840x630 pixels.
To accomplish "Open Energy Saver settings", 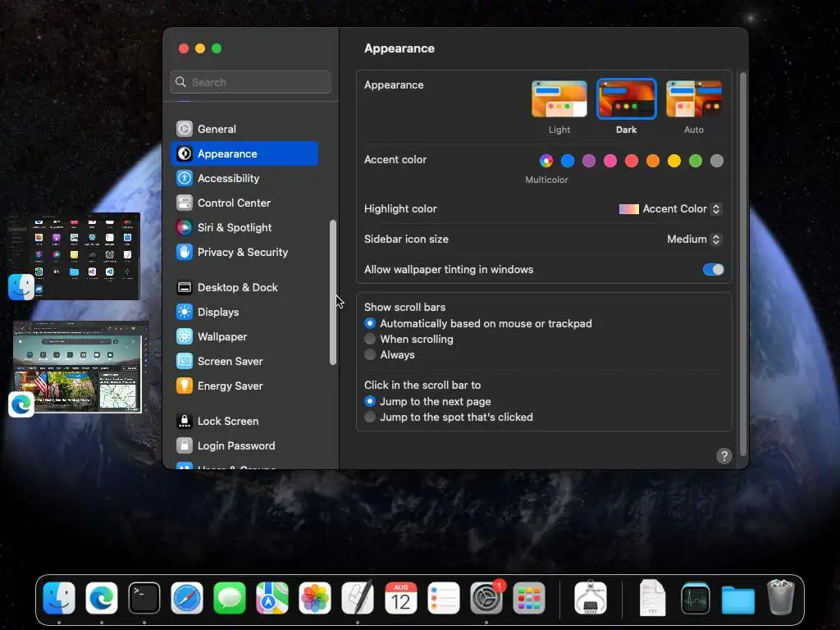I will (x=244, y=386).
